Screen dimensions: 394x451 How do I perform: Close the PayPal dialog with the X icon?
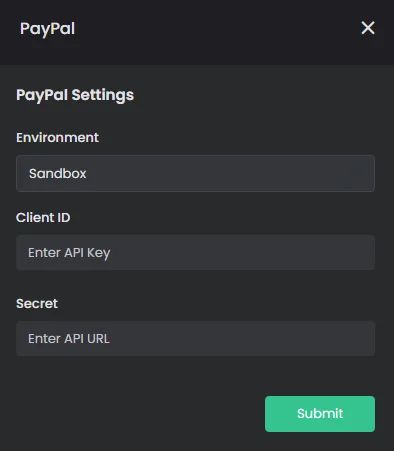368,28
